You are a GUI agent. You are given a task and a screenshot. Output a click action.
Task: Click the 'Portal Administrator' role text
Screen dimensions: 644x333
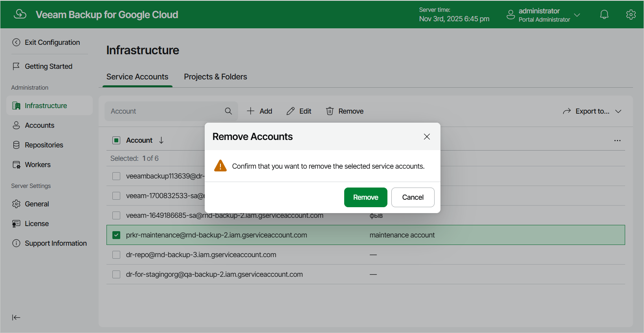coord(544,20)
